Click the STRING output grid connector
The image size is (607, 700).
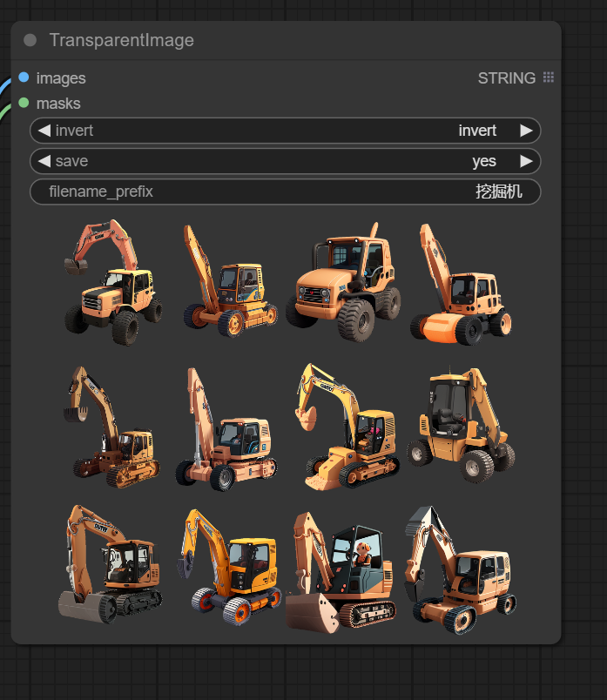click(549, 77)
